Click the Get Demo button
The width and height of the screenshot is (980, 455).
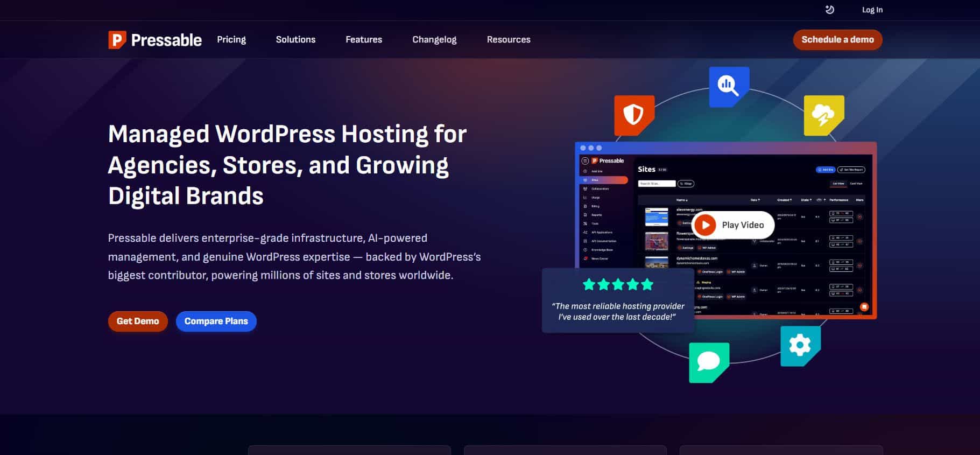[138, 321]
